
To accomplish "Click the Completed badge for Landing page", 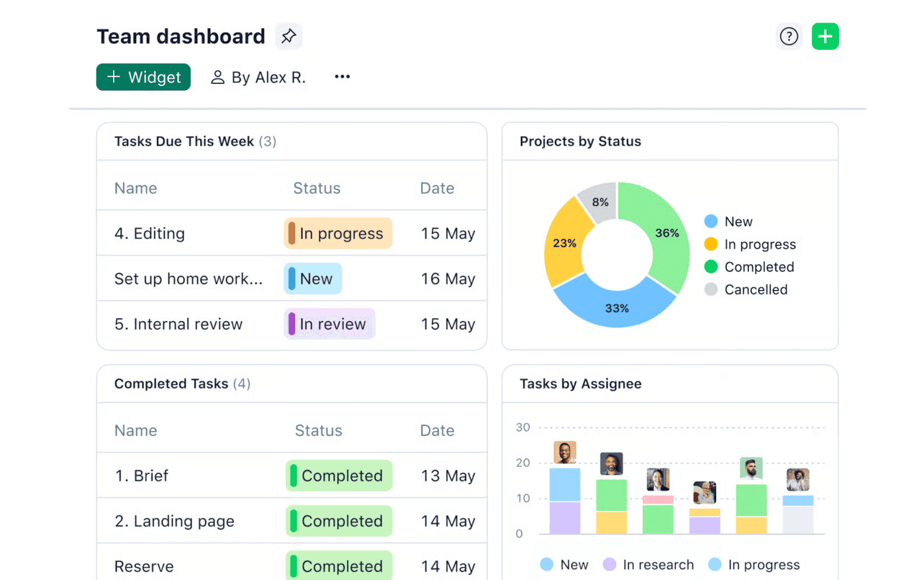I will (x=338, y=520).
